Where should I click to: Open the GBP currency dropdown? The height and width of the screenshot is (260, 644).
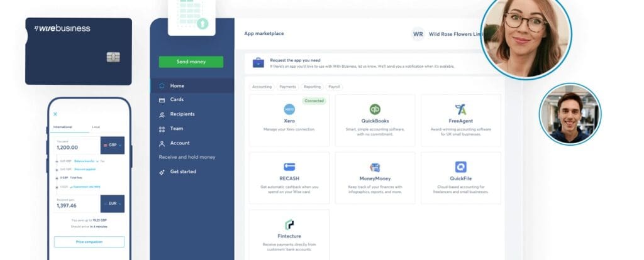(113, 145)
